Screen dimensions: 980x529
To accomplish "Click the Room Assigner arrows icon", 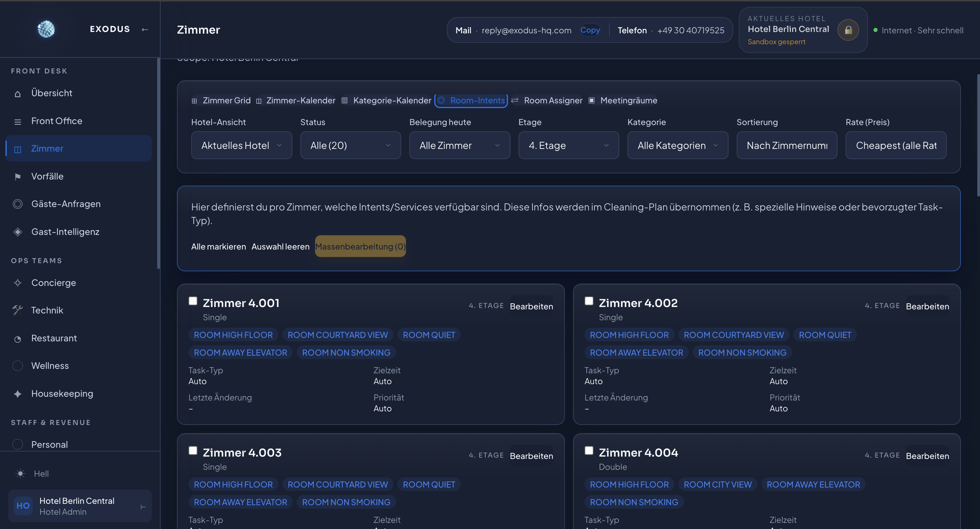I will tap(515, 100).
